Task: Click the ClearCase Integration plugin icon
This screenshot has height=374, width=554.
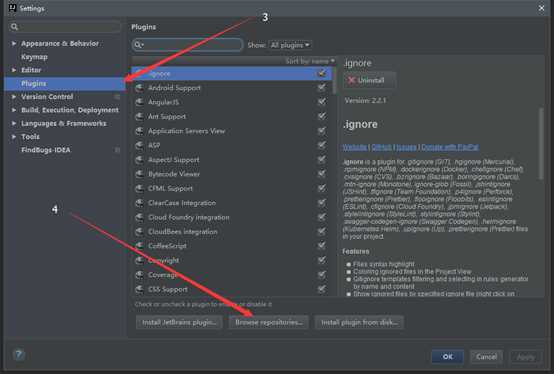Action: click(140, 203)
